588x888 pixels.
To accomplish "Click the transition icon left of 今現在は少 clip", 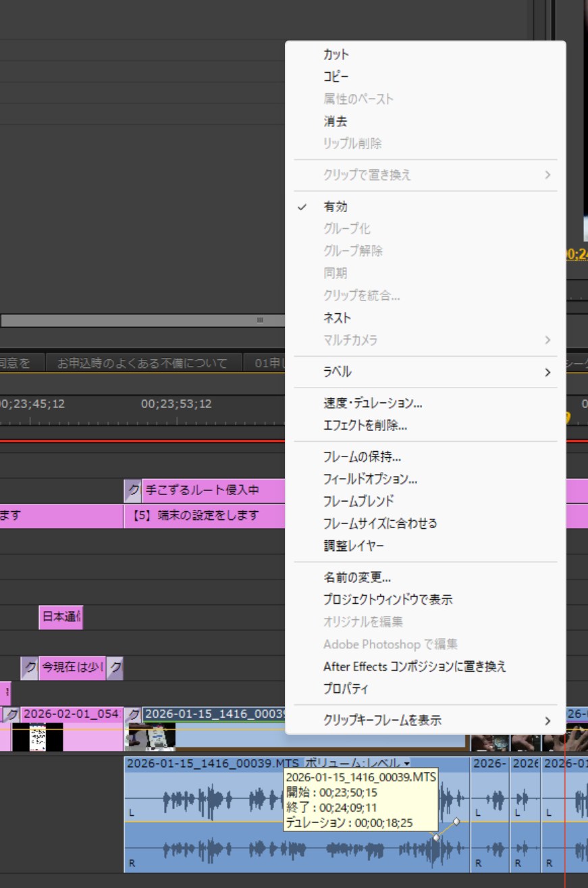I will [x=29, y=668].
